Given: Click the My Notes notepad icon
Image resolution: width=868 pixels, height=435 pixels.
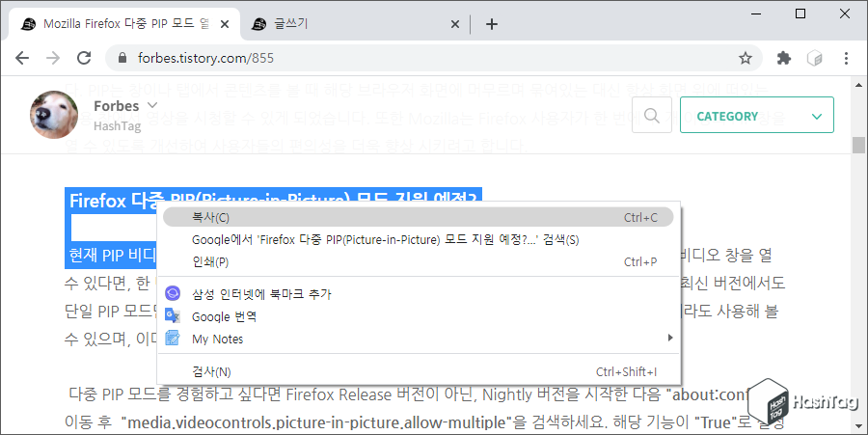Looking at the screenshot, I should pos(173,338).
